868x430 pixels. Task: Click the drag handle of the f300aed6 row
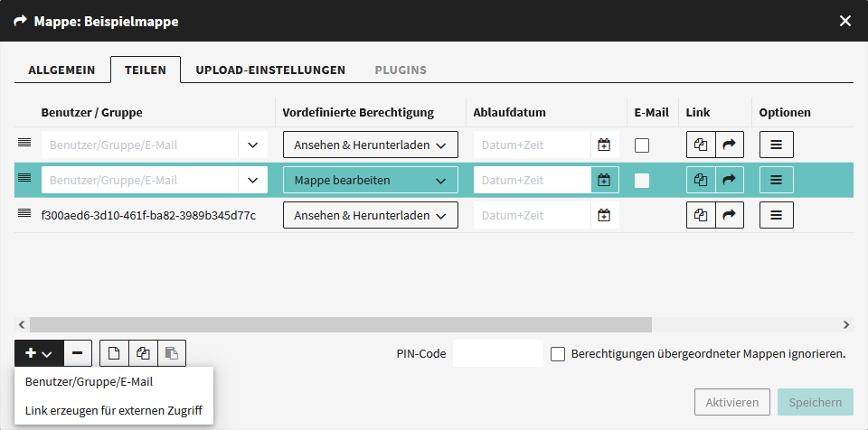point(24,213)
